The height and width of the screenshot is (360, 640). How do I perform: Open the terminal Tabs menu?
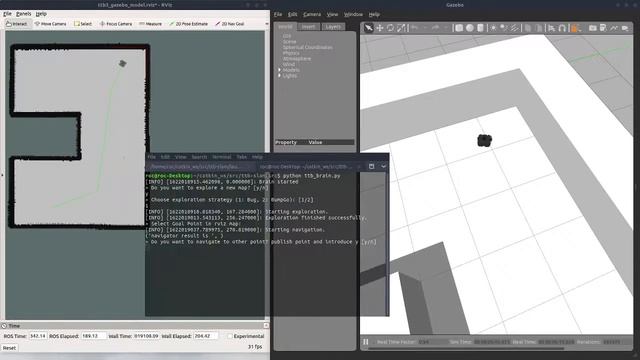click(241, 157)
